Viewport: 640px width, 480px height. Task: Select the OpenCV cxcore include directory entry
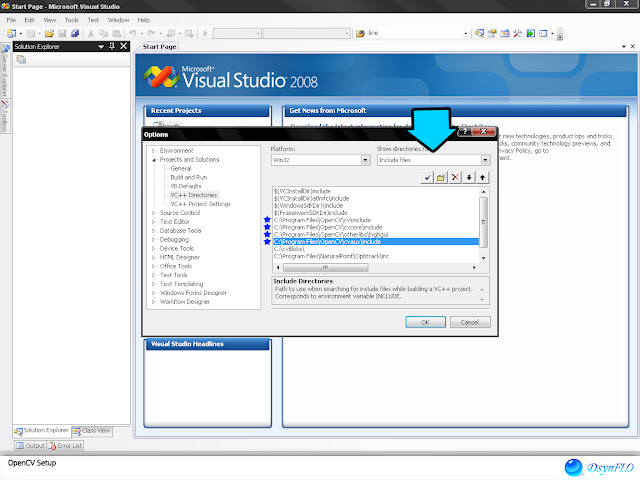coord(328,227)
